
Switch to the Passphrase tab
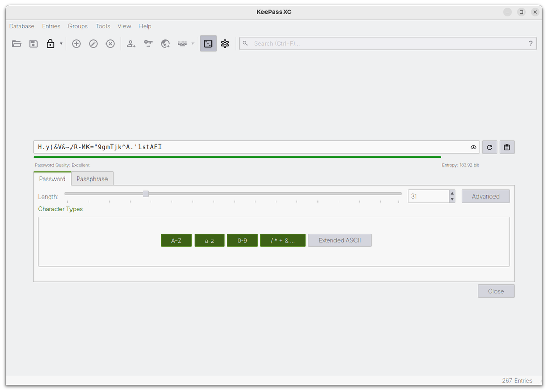click(x=92, y=179)
